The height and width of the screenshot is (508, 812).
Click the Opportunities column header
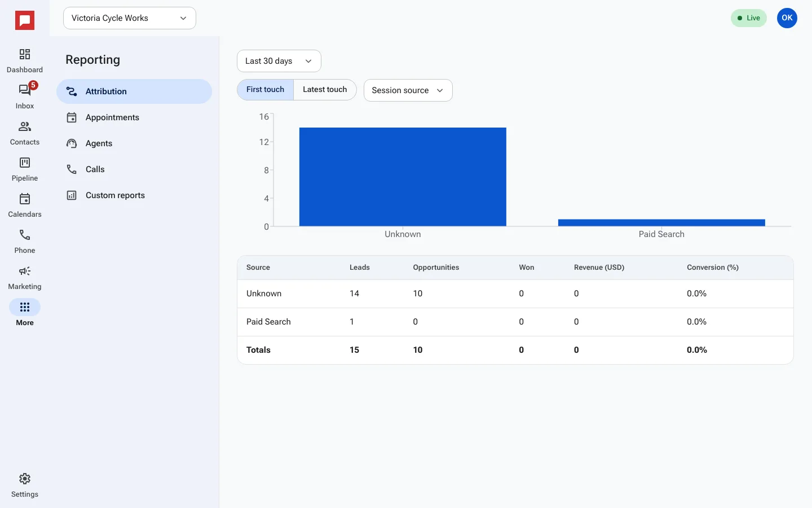tap(436, 268)
